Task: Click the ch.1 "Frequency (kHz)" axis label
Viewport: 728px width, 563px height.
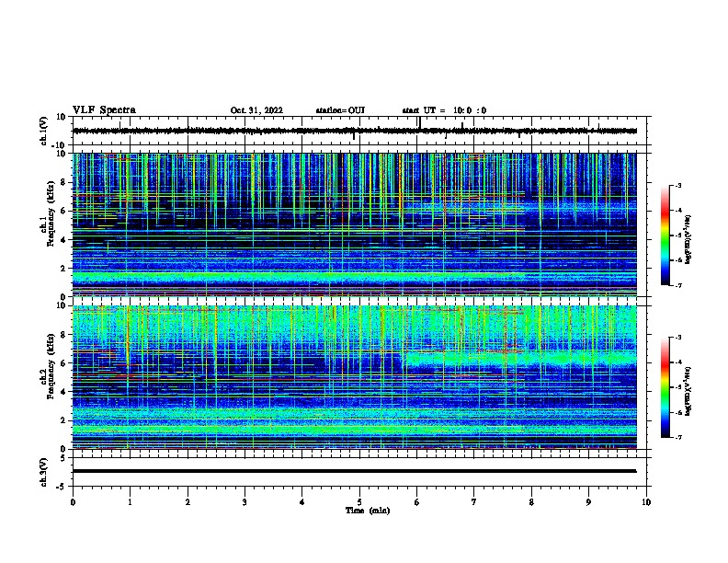Action: [x=51, y=214]
